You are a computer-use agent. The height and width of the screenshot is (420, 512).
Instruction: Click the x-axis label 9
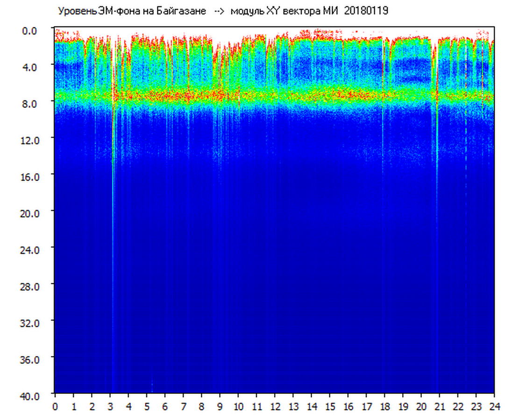tap(220, 406)
